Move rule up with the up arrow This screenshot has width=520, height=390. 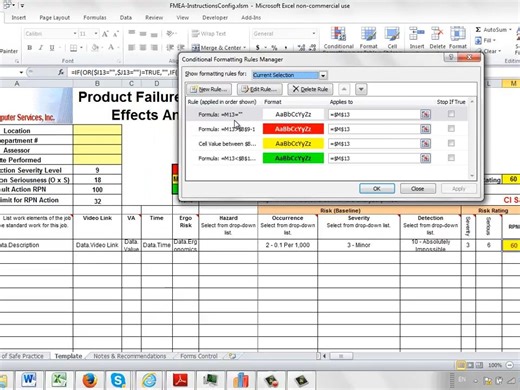coord(344,89)
